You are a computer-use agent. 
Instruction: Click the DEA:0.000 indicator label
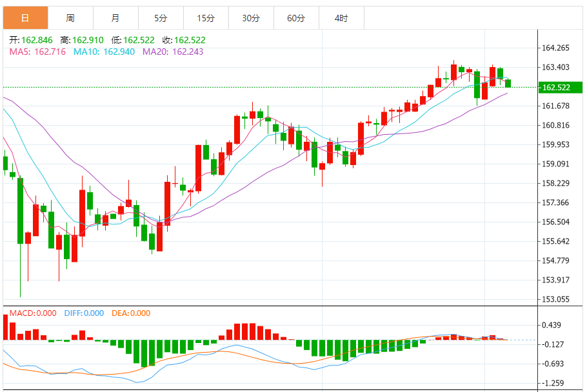pyautogui.click(x=131, y=313)
